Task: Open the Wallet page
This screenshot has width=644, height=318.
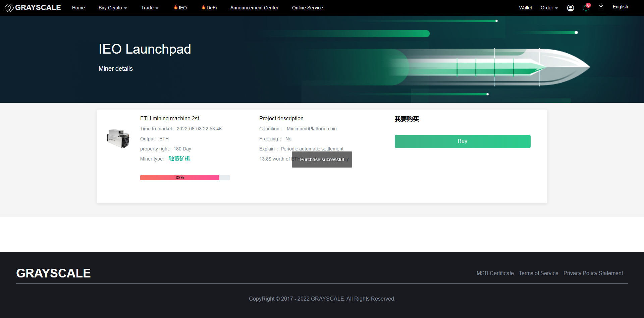Action: coord(526,8)
